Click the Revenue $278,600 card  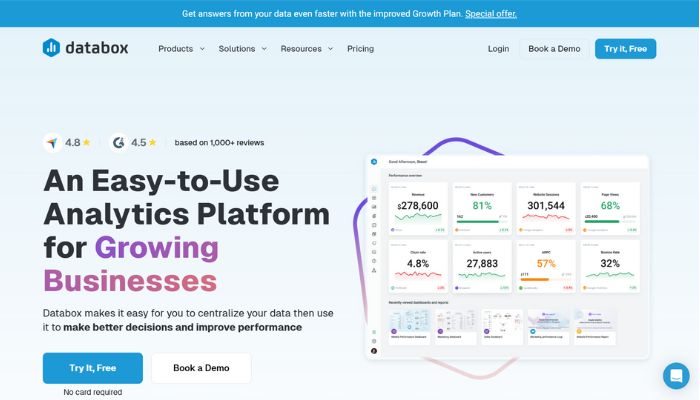click(x=418, y=208)
